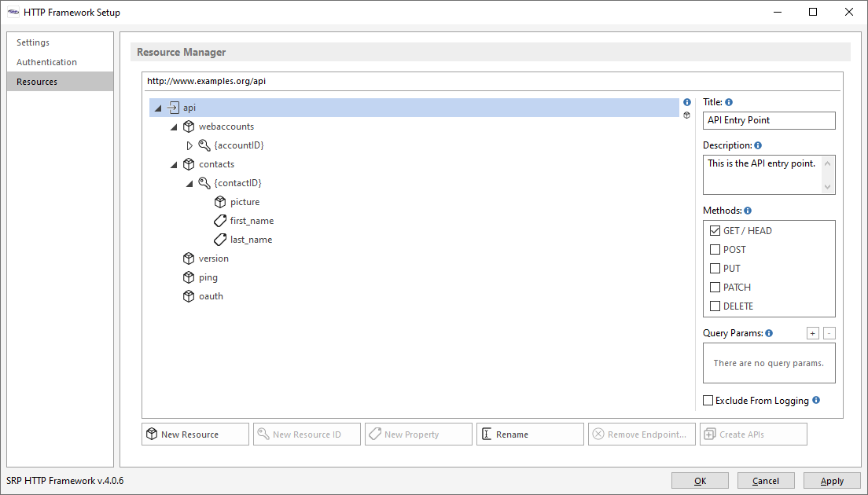This screenshot has width=868, height=495.
Task: Click the tag icon beside first_name
Action: [220, 221]
